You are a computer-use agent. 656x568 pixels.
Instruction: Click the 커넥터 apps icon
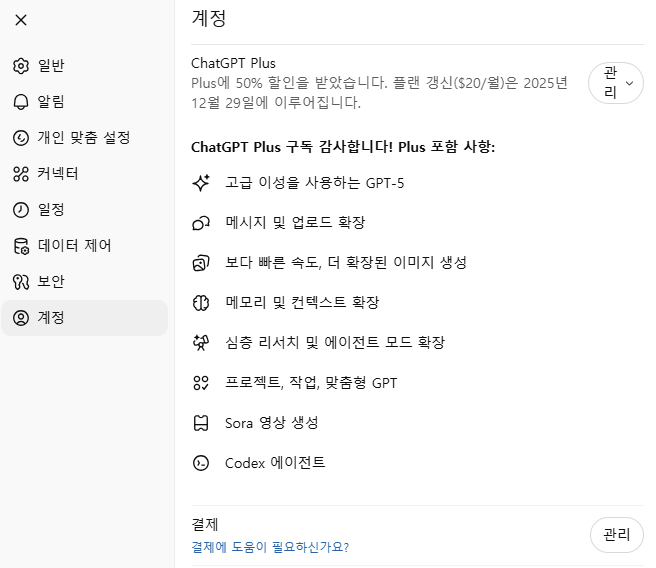[x=21, y=174]
